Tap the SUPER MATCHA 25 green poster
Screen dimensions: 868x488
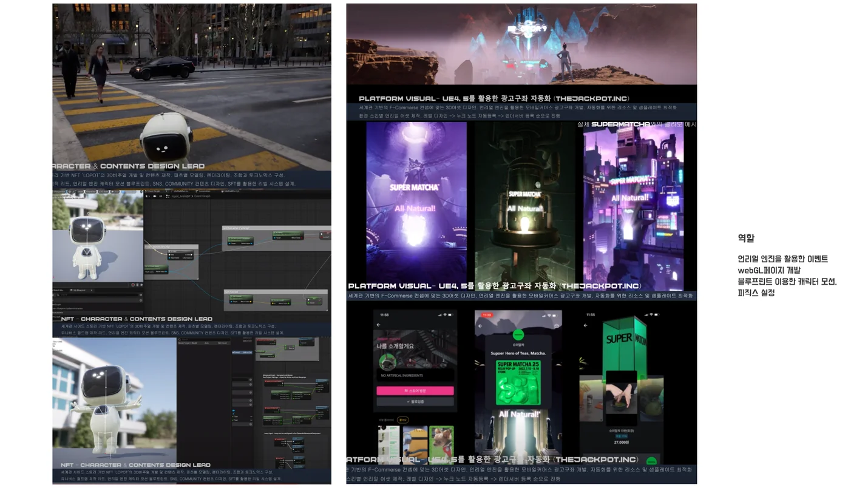[x=518, y=382]
